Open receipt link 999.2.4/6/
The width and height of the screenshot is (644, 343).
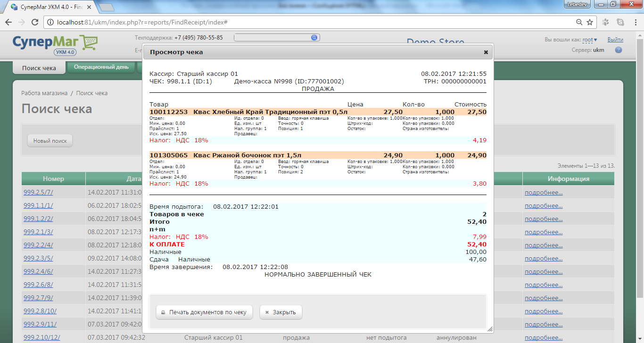[38, 271]
